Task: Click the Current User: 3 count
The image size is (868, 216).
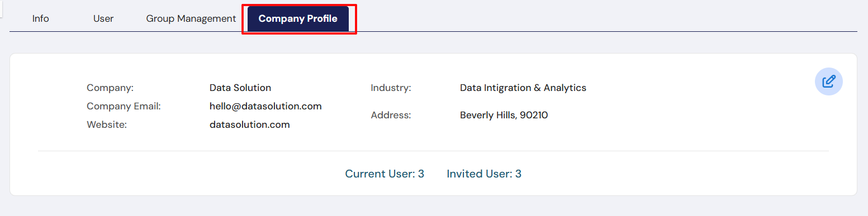Action: click(385, 174)
